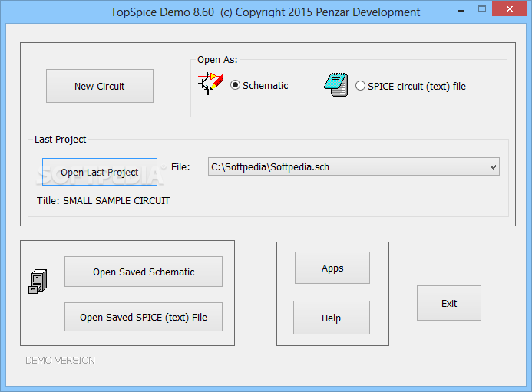Close the TopSpice Demo window
Image resolution: width=532 pixels, height=392 pixels.
pyautogui.click(x=510, y=8)
